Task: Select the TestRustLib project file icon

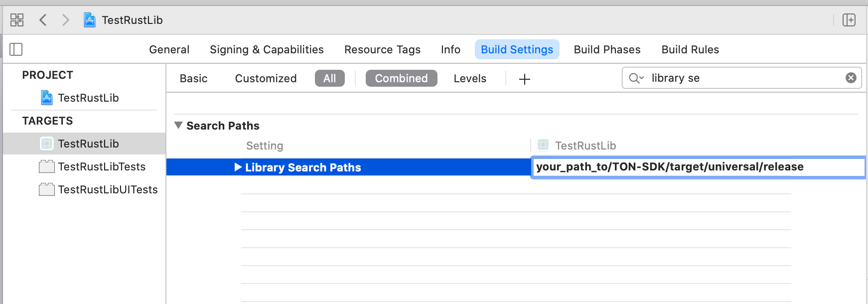Action: pos(47,98)
